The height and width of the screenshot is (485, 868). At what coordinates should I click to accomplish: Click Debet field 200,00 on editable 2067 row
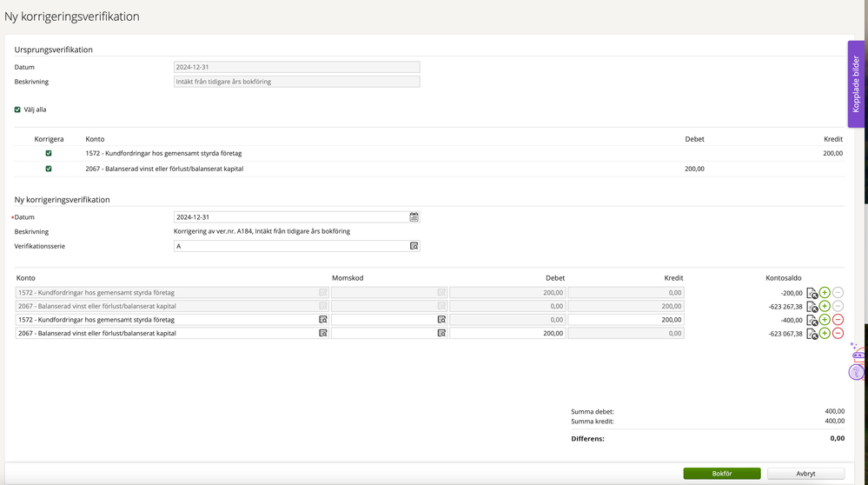tap(507, 333)
